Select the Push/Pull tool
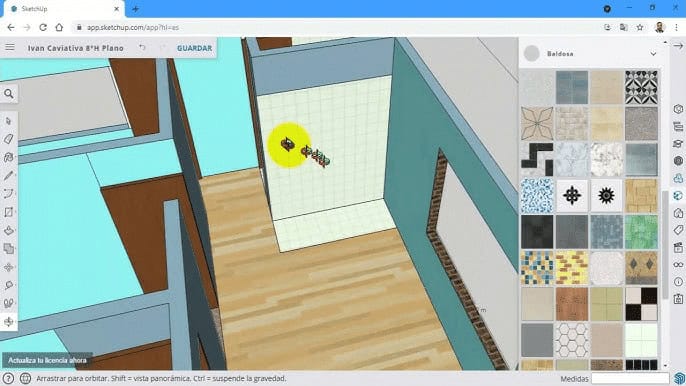Viewport: 686px width, 386px height. tap(9, 231)
